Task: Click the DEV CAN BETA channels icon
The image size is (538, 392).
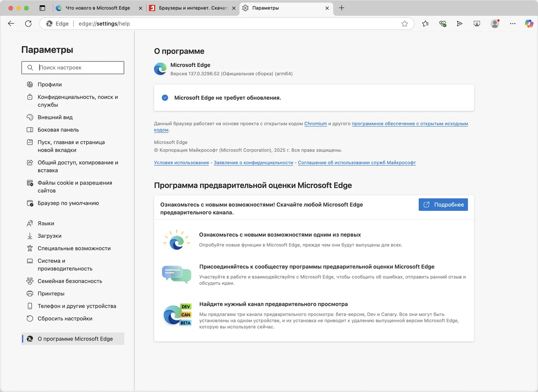Action: (x=177, y=315)
